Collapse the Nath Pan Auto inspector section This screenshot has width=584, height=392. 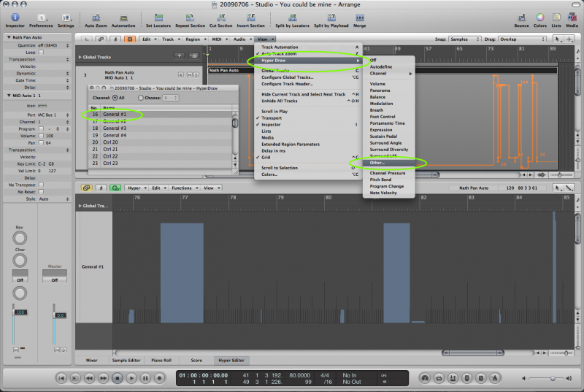pyautogui.click(x=9, y=37)
